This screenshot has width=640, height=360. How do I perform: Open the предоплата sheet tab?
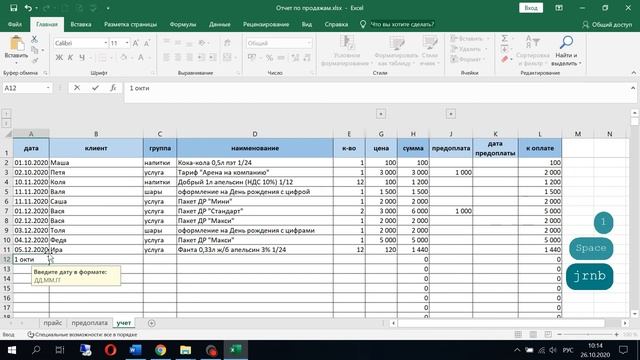coord(89,323)
